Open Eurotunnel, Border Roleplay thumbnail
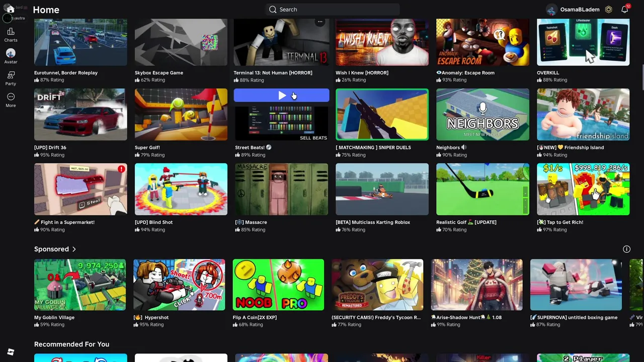 [x=80, y=42]
